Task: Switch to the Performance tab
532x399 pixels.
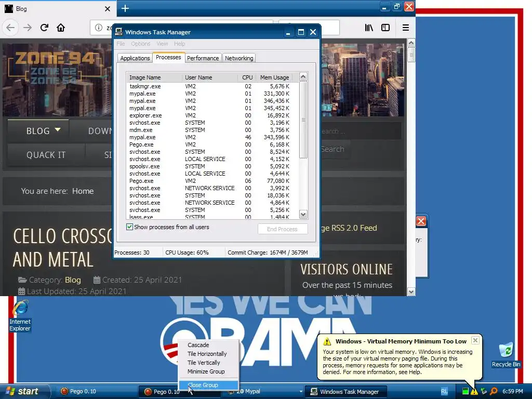Action: coord(203,58)
